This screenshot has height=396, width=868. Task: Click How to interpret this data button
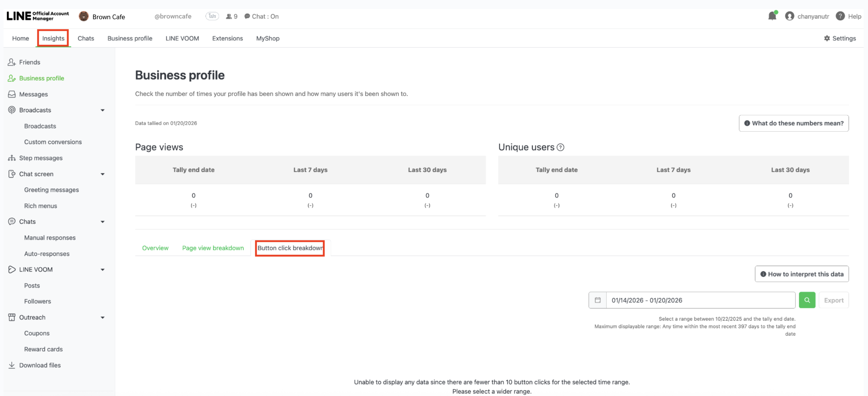click(801, 274)
